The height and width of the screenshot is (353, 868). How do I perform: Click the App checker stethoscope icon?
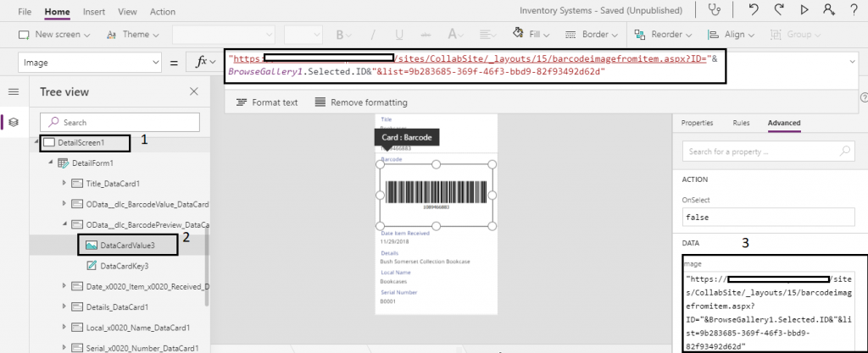coord(715,10)
